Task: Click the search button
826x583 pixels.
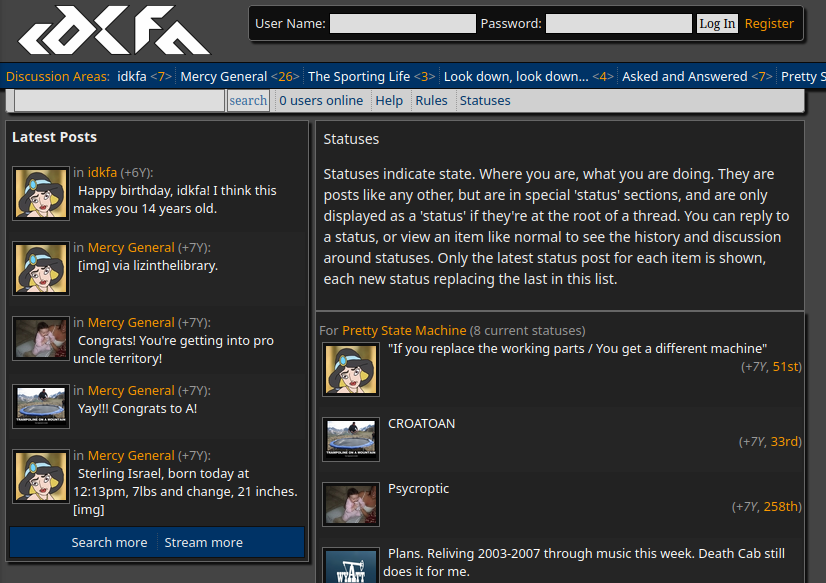Action: pyautogui.click(x=248, y=101)
